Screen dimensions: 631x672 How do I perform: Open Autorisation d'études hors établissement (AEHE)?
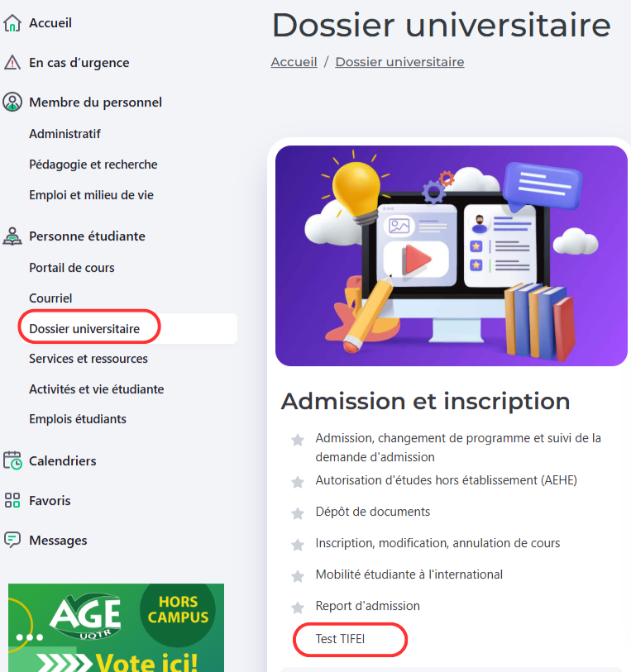point(446,480)
